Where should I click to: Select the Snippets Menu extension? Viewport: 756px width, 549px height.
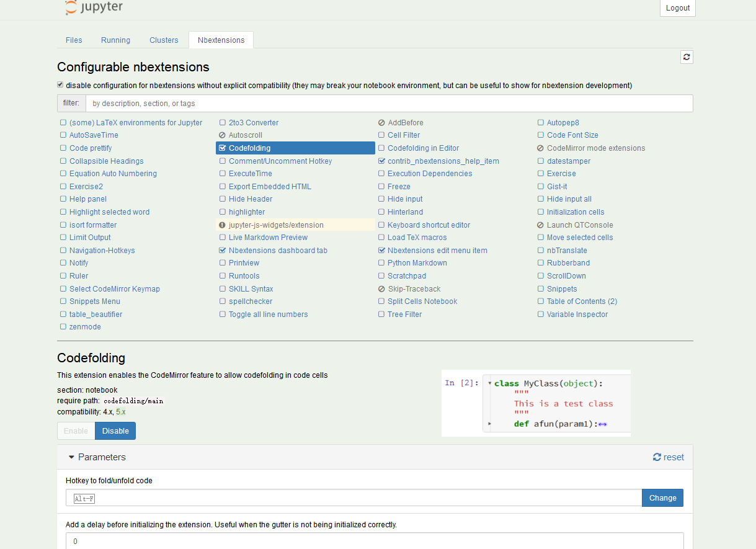95,301
